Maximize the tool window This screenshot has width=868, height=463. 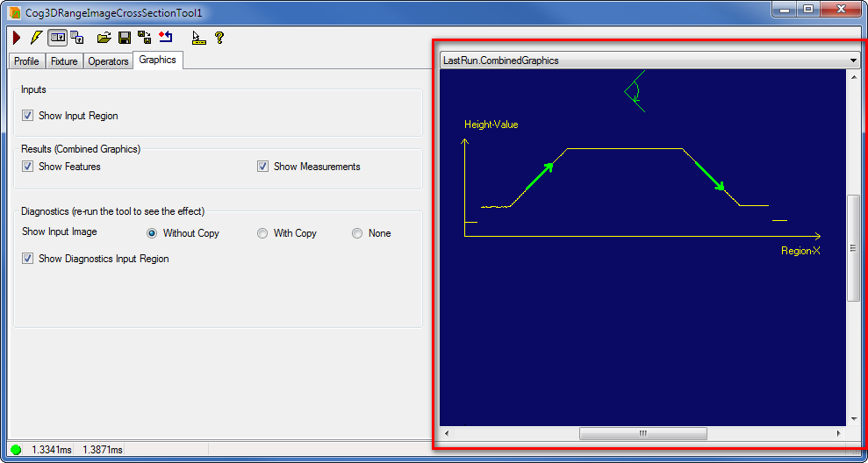coord(808,9)
